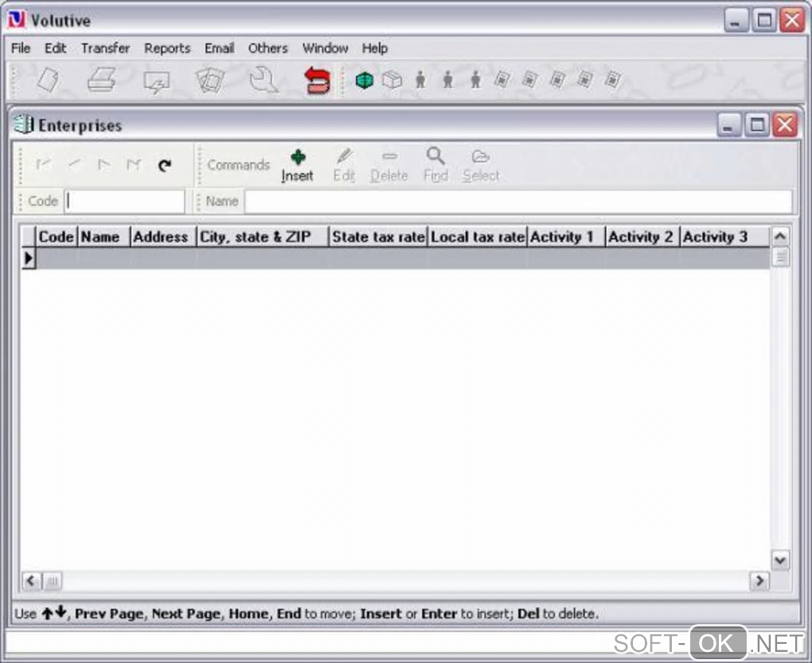
Task: Click vertical scrollbar down arrow
Action: pyautogui.click(x=780, y=560)
